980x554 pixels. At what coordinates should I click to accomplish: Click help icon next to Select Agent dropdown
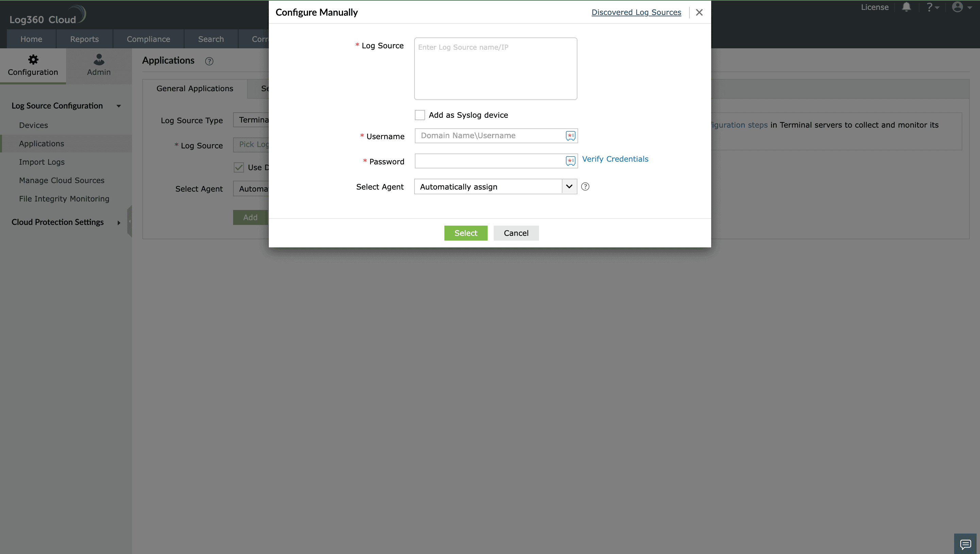tap(585, 186)
